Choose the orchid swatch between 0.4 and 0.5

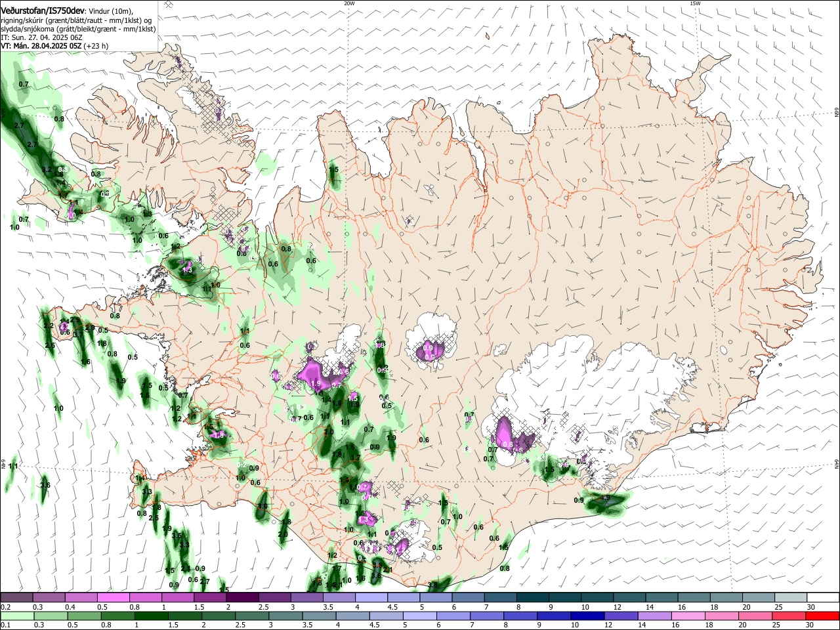coord(81,598)
